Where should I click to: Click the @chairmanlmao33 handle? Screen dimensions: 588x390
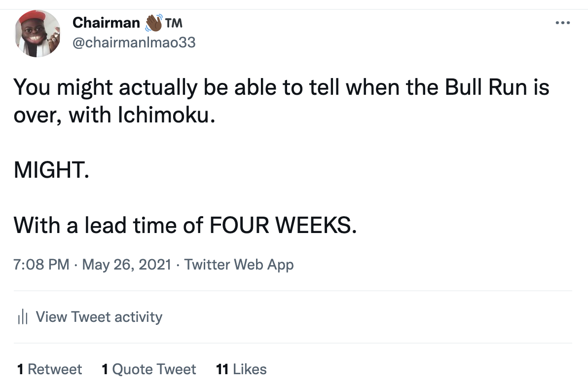(134, 43)
